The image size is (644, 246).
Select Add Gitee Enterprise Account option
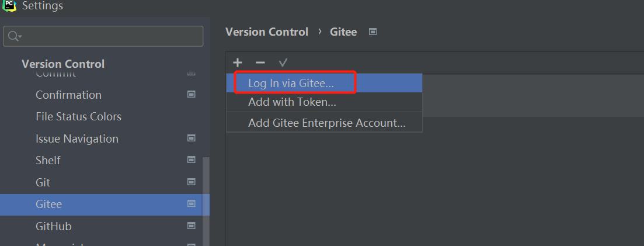click(x=326, y=123)
